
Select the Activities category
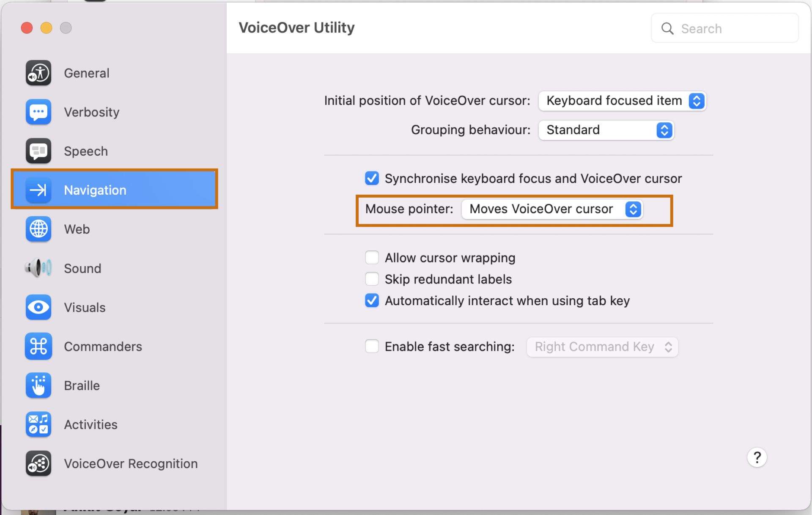(x=38, y=424)
